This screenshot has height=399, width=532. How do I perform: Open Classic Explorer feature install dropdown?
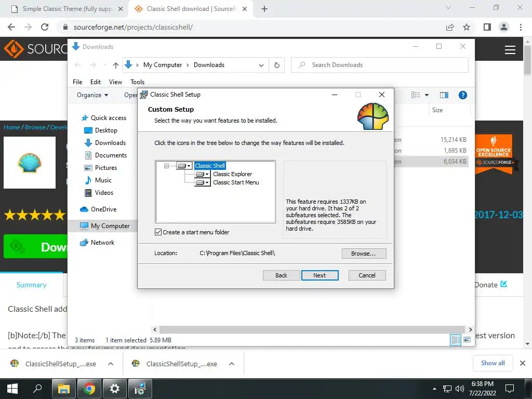tap(203, 174)
